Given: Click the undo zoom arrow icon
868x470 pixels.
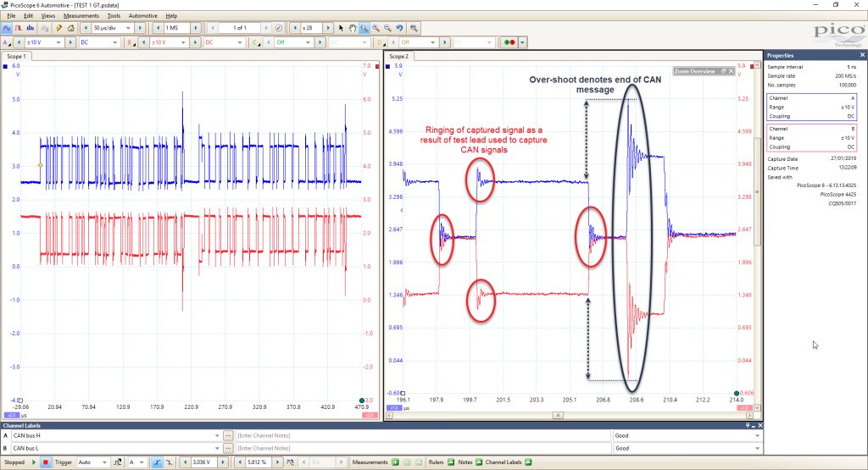Looking at the screenshot, I should (399, 28).
